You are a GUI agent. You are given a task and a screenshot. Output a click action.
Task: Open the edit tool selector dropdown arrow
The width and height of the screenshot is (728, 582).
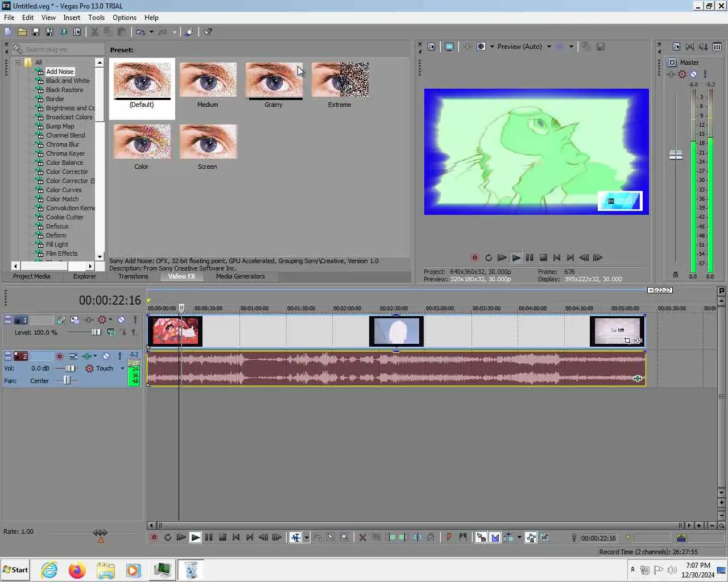307,537
